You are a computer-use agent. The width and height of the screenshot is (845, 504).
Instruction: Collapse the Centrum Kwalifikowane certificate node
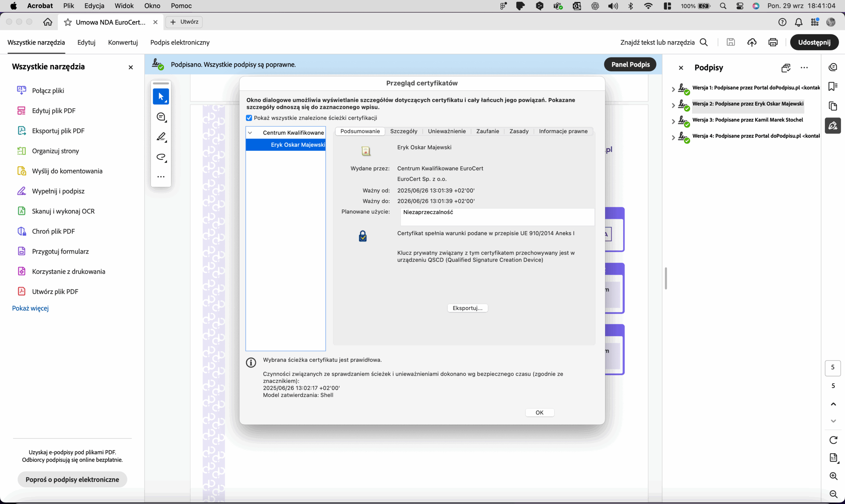[250, 133]
